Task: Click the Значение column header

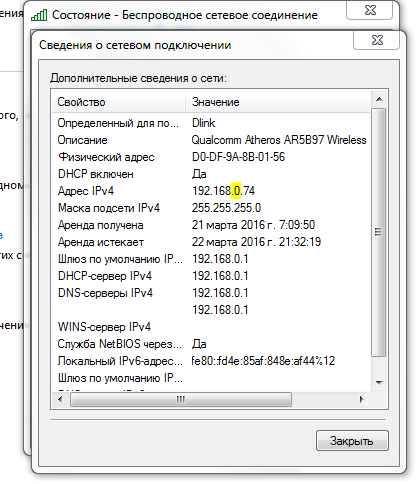Action: [277, 102]
